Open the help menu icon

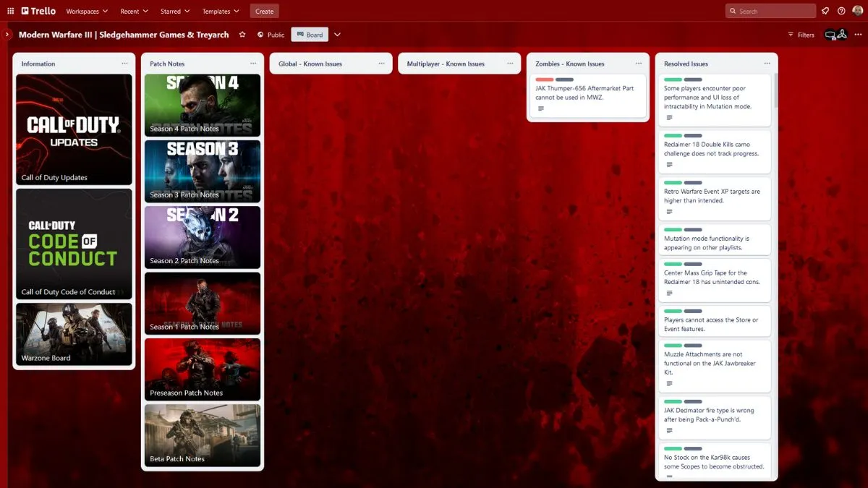tap(841, 10)
